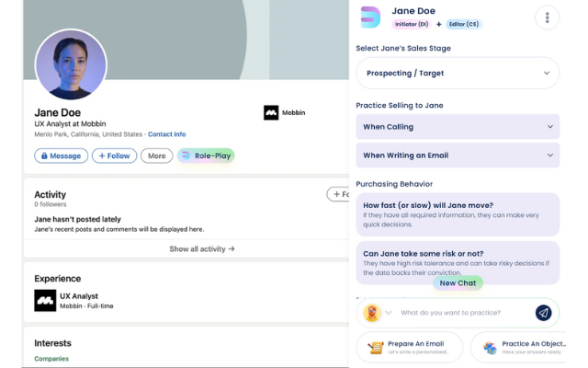The image size is (588, 368).
Task: Click the Mobbin logo in Experience section
Action: point(45,301)
